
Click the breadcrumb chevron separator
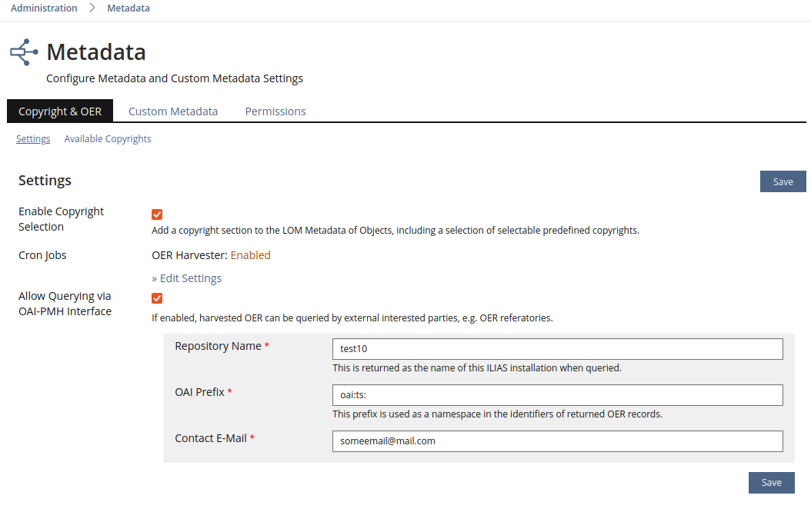pos(92,8)
